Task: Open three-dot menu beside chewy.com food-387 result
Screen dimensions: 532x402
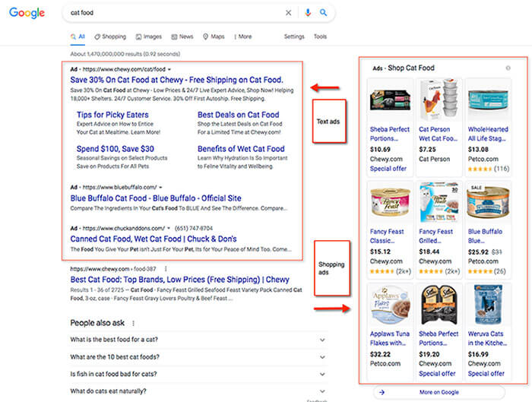Action: pos(166,269)
